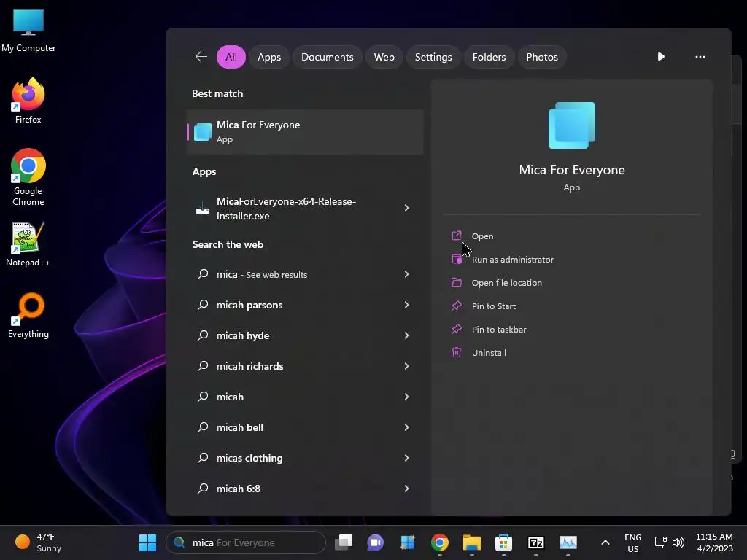The height and width of the screenshot is (560, 747).
Task: Open Mica For Everyone best match result
Action: [x=305, y=132]
